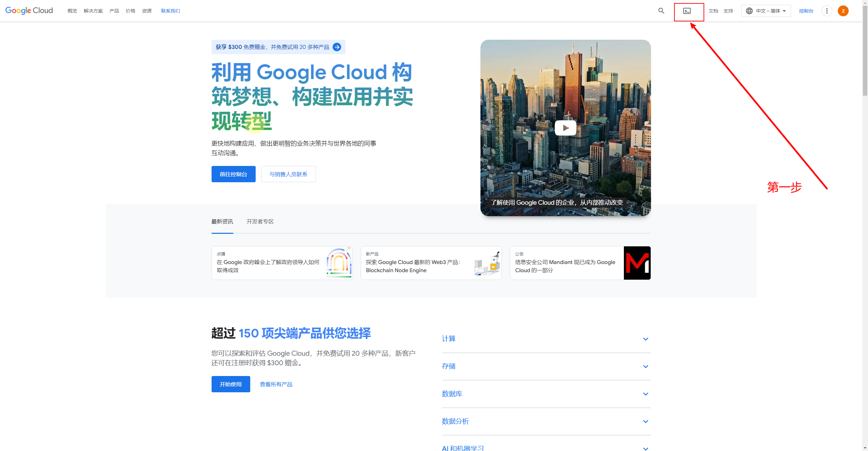Expand the AI 和机器学习 category chevron

click(646, 449)
